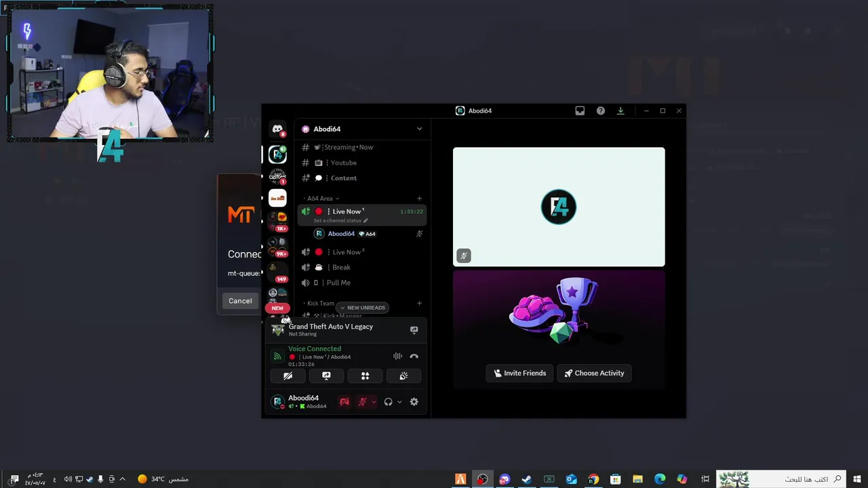868x488 pixels.
Task: Open the server folder with 9K+ badge
Action: click(x=277, y=247)
